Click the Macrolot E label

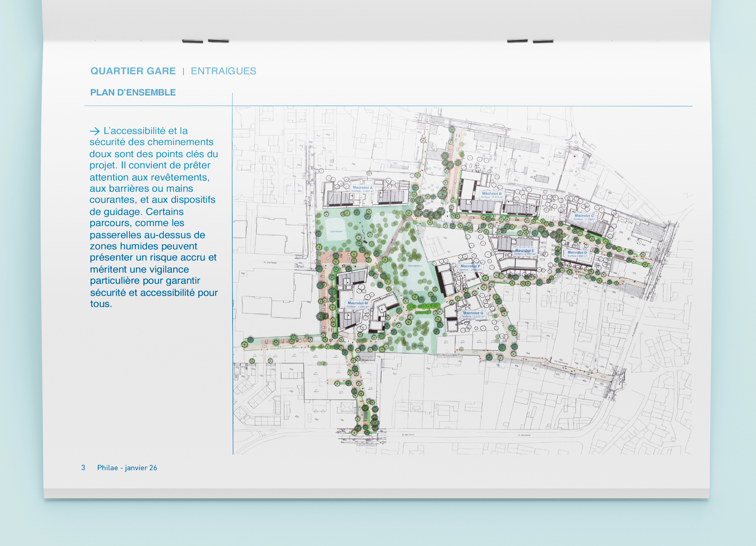pyautogui.click(x=525, y=250)
